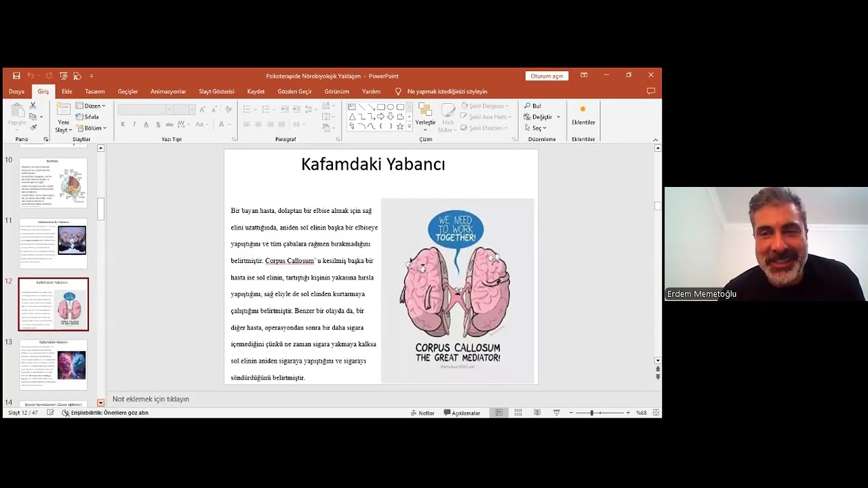Switch to the Slayt Gösterisi tab

[x=216, y=91]
